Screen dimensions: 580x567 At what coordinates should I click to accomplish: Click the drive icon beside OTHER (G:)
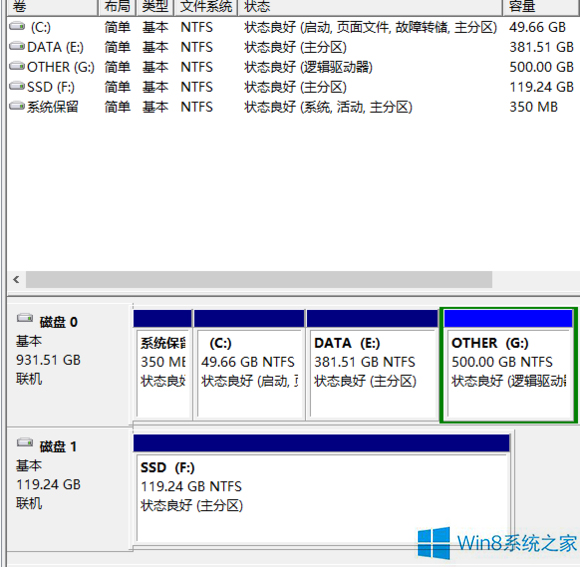pyautogui.click(x=17, y=66)
